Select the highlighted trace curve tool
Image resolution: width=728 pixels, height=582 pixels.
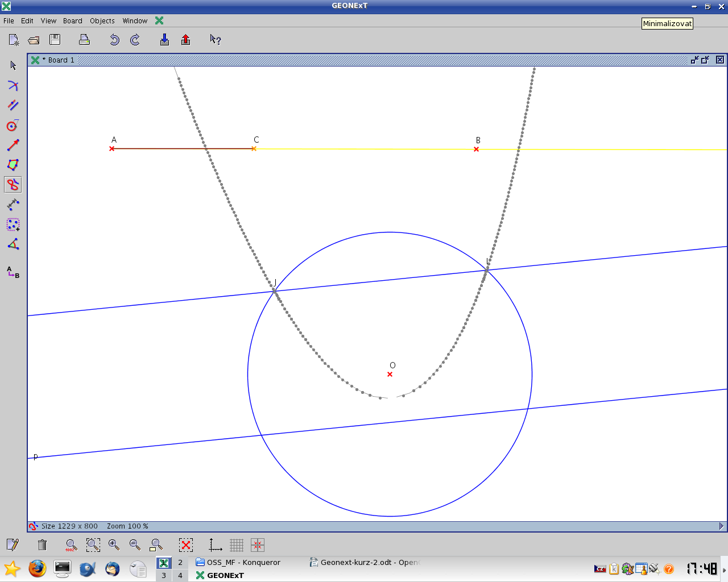(13, 185)
